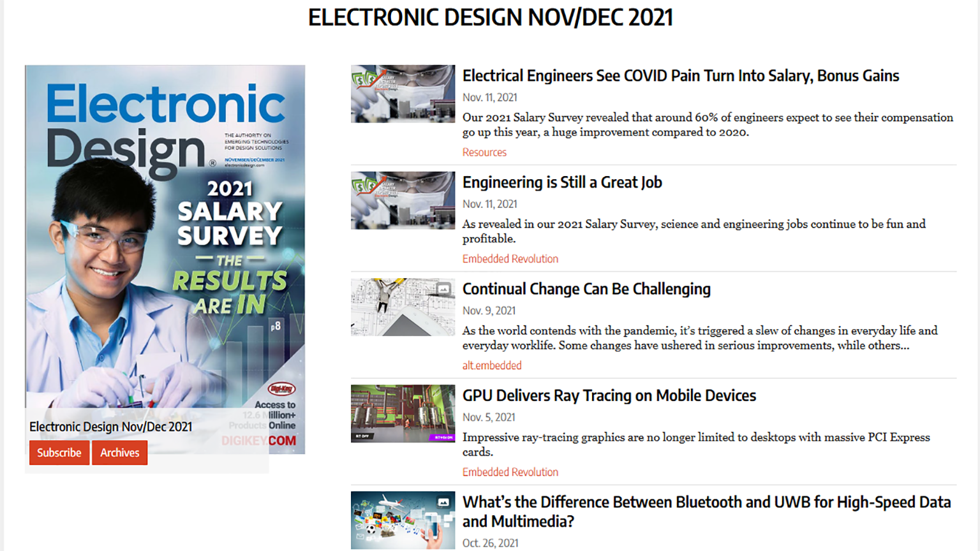Click thumbnail of COVID salary gains article

click(x=403, y=94)
